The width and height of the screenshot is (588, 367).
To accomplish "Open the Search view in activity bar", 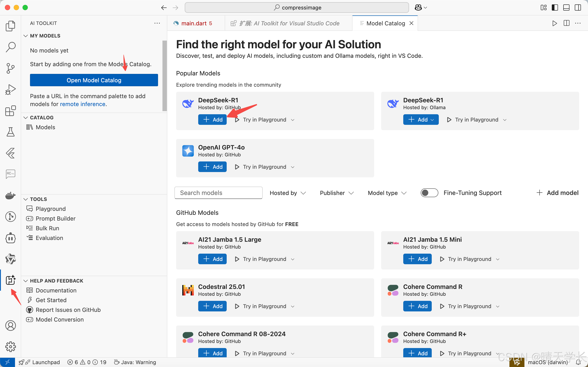I will click(10, 47).
